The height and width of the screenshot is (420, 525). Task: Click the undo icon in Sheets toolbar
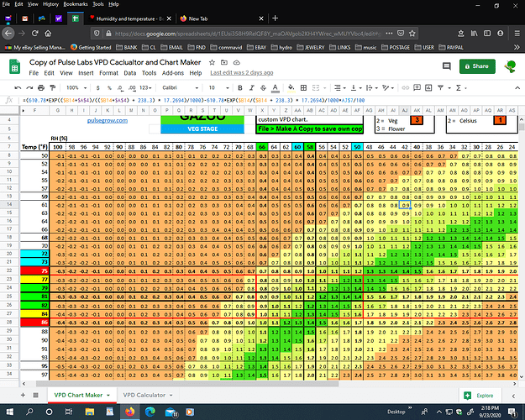coord(18,87)
